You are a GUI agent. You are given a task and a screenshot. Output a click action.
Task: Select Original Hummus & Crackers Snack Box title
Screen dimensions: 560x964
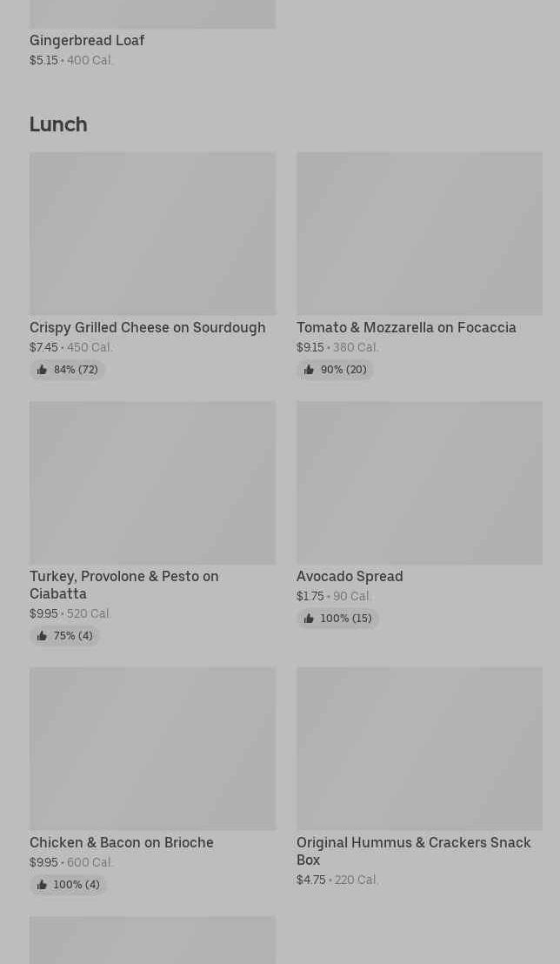[x=413, y=851]
